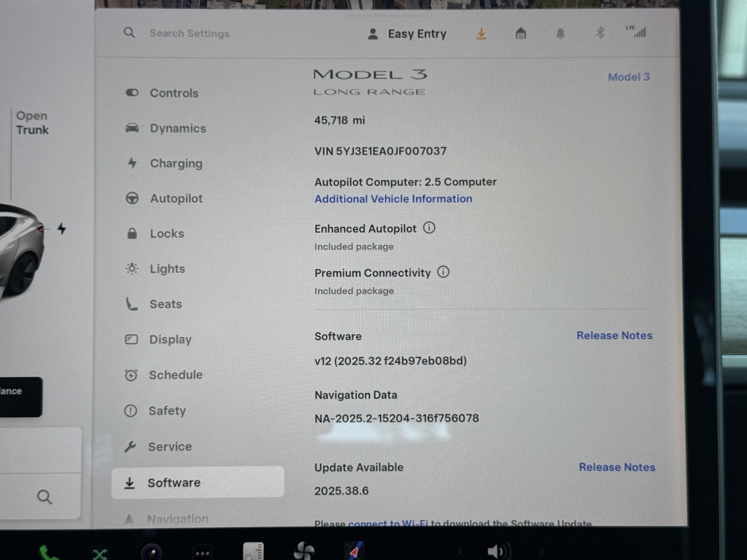747x560 pixels.
Task: Open the three-dot app launcher
Action: [x=202, y=552]
